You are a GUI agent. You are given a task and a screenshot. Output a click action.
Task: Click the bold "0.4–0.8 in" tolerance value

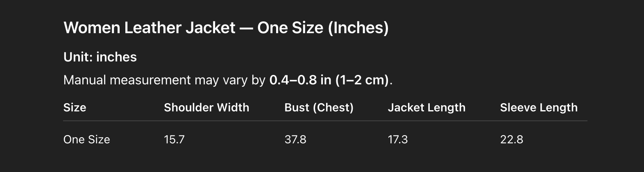pos(300,80)
